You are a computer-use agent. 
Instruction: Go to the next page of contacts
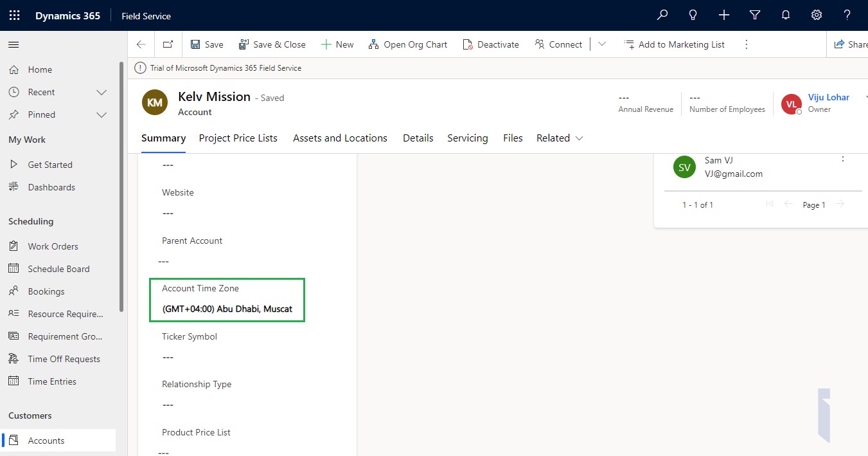[x=840, y=204]
